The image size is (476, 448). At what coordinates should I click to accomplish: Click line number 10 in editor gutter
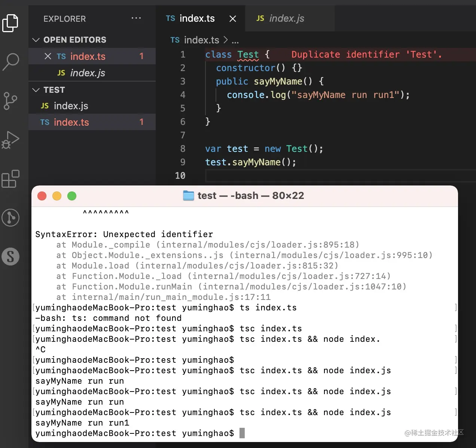(x=180, y=176)
